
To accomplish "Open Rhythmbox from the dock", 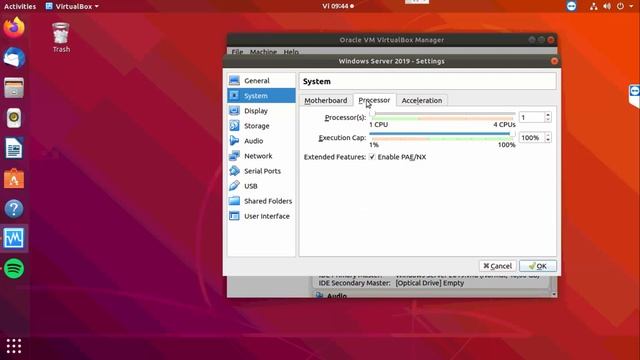I will [14, 118].
